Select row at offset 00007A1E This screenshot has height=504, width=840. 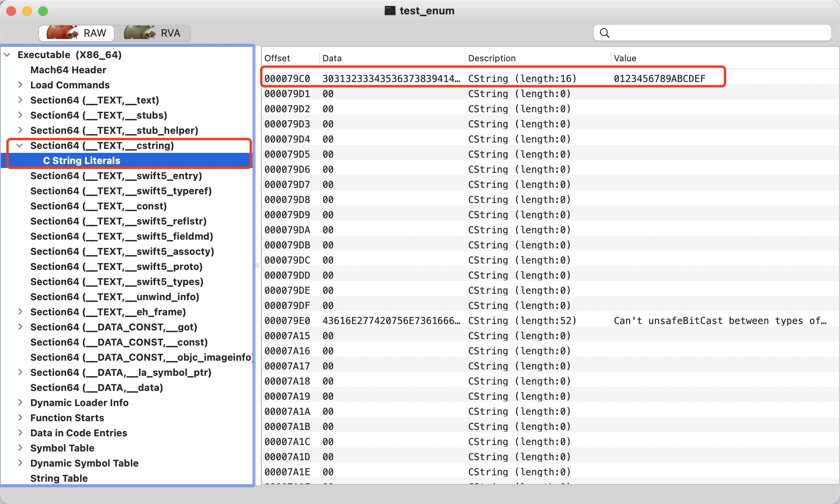[x=550, y=472]
